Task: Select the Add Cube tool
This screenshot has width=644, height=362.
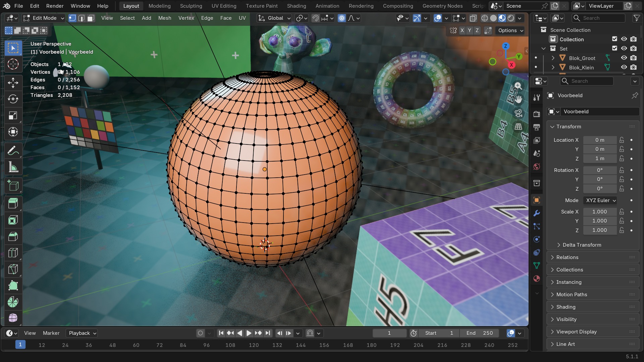Action: [13, 186]
